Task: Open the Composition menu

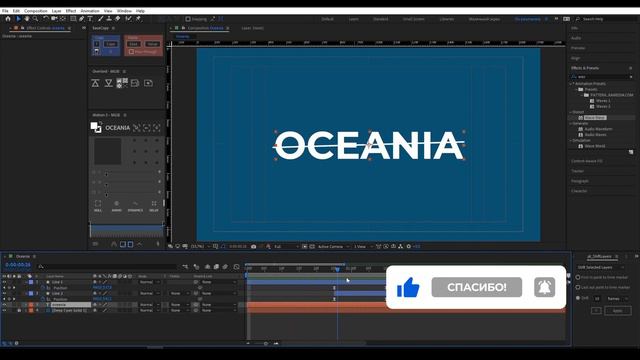Action: click(36, 11)
